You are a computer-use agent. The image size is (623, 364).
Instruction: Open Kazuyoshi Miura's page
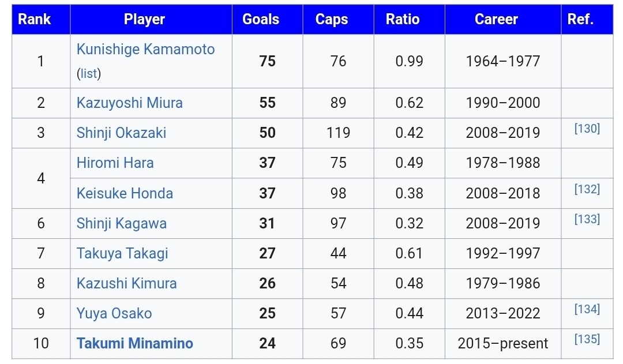pyautogui.click(x=129, y=103)
